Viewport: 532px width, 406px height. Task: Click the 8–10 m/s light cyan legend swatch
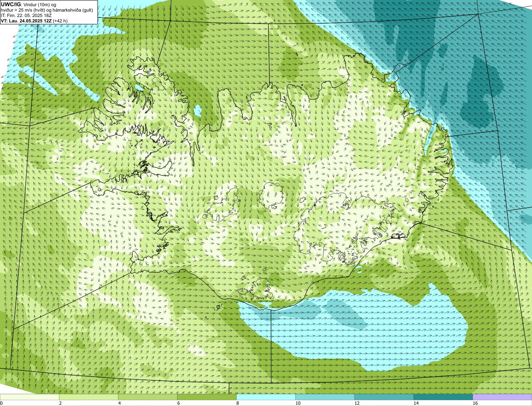tap(266, 397)
